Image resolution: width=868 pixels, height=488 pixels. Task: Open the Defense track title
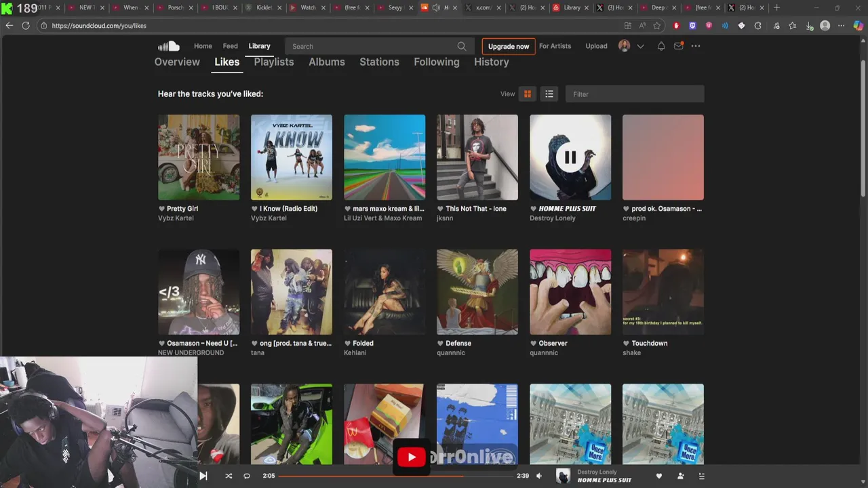click(458, 344)
